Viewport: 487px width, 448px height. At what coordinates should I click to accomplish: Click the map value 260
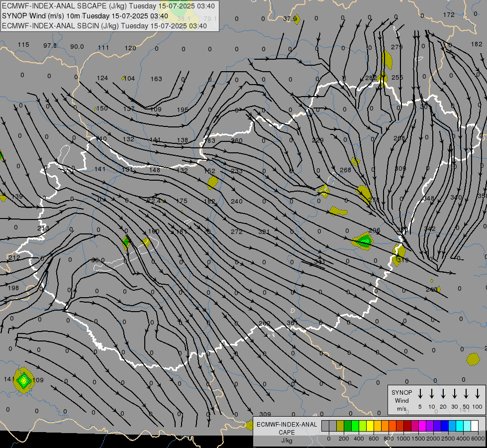(237, 140)
